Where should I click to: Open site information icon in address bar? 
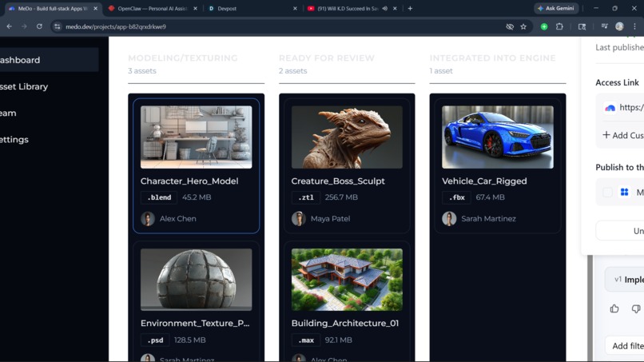58,26
